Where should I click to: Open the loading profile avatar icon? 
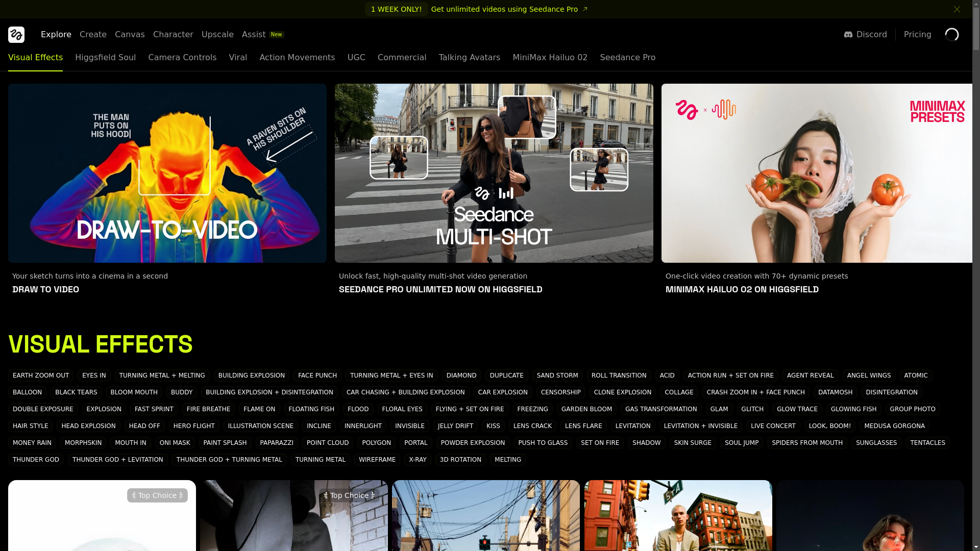[952, 35]
